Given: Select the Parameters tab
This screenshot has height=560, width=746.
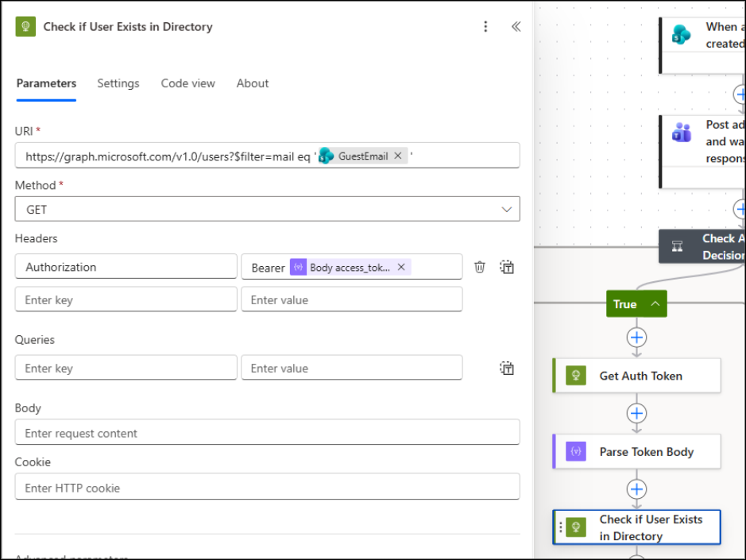Looking at the screenshot, I should [46, 83].
